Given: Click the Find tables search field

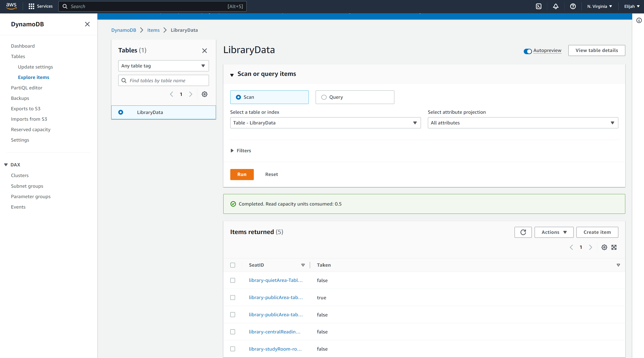Looking at the screenshot, I should (163, 80).
